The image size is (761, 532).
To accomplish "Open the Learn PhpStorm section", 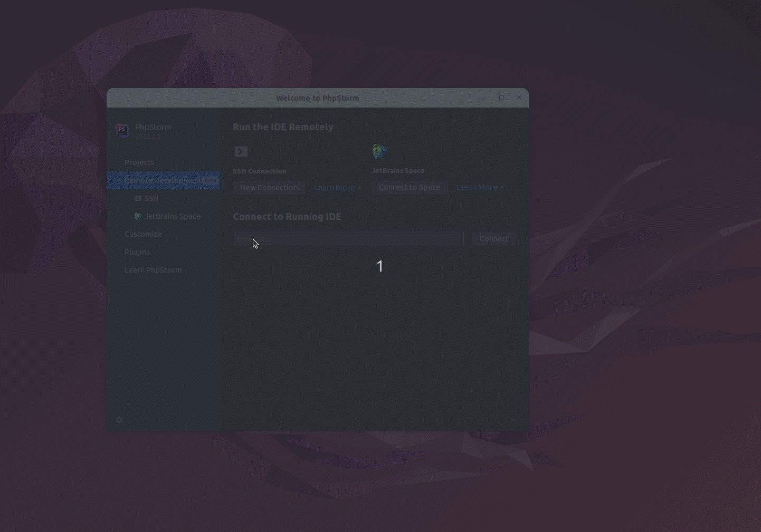I will [153, 270].
